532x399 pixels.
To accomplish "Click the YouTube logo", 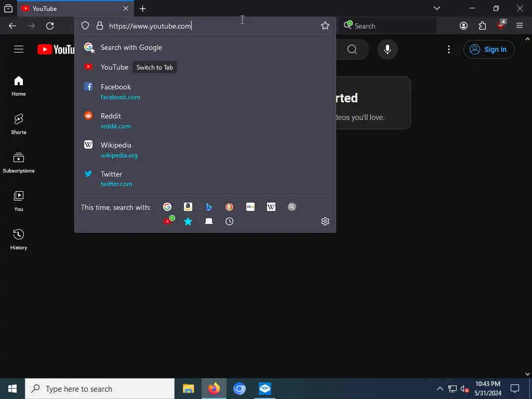I will pos(56,49).
